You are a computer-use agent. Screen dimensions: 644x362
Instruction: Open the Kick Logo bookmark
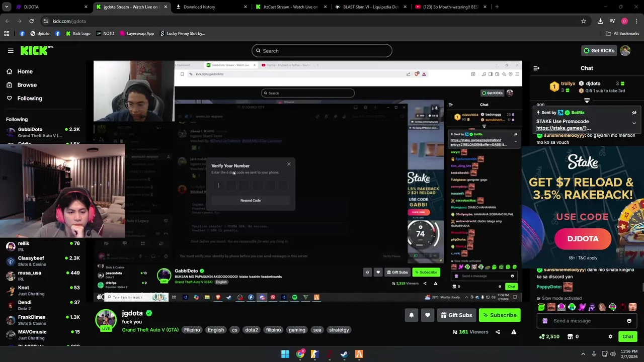pyautogui.click(x=78, y=34)
